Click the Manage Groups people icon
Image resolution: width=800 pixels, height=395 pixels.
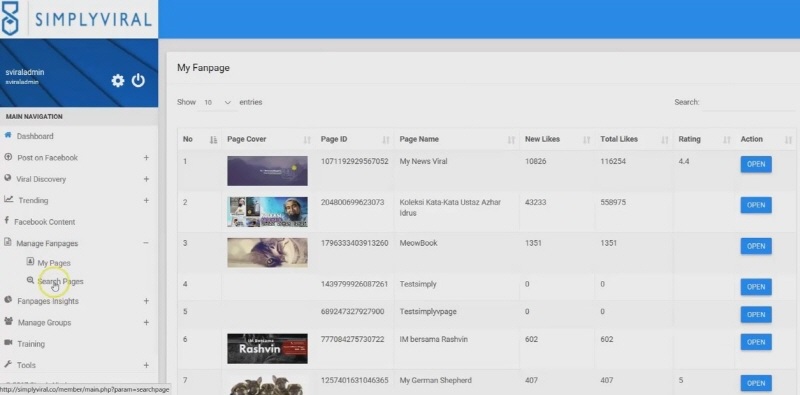point(9,322)
